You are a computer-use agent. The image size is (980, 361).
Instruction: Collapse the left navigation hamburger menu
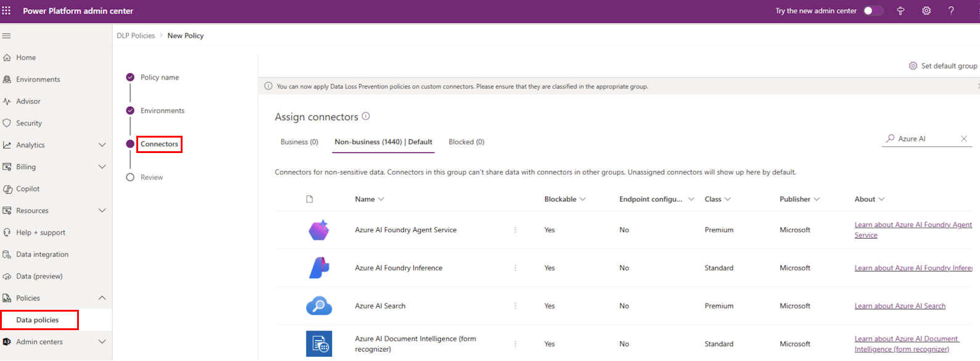pos(7,36)
